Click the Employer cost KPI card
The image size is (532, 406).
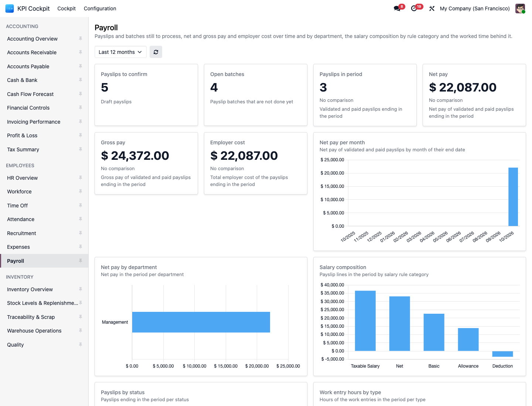coord(256,163)
